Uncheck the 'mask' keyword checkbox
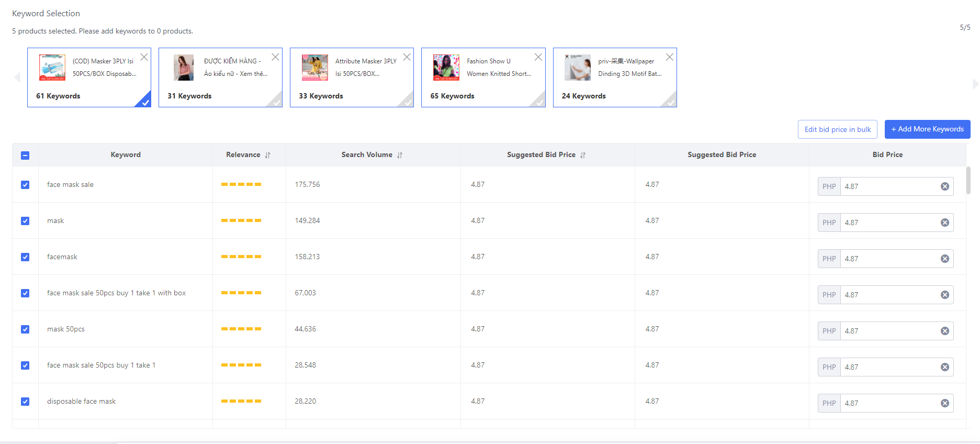Screen dimensions: 980x444 click(25, 221)
